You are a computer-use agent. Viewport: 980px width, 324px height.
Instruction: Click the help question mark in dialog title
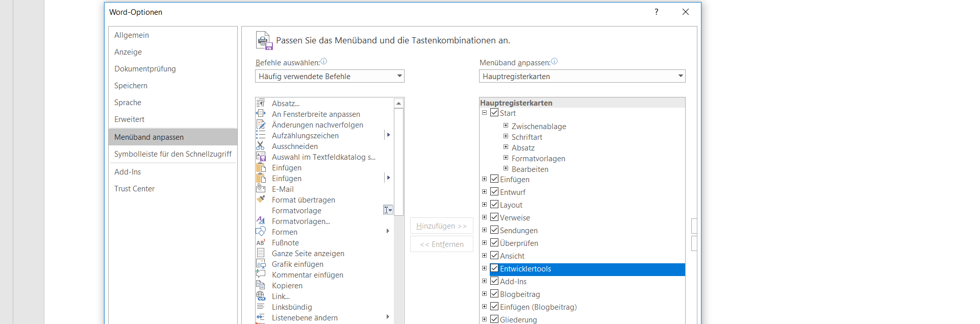[x=657, y=12]
